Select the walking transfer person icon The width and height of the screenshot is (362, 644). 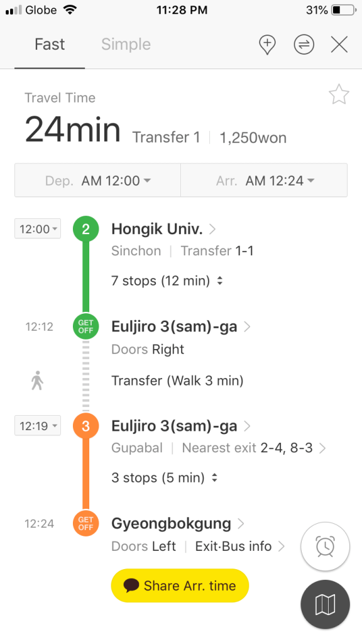38,380
